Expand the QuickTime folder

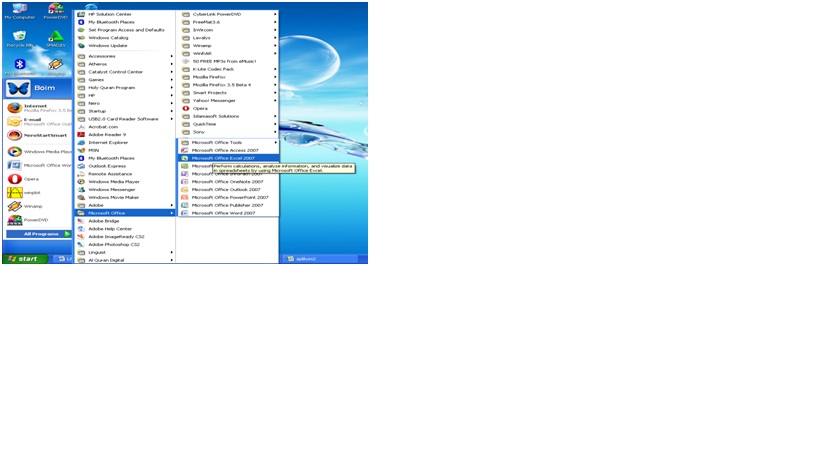point(229,124)
